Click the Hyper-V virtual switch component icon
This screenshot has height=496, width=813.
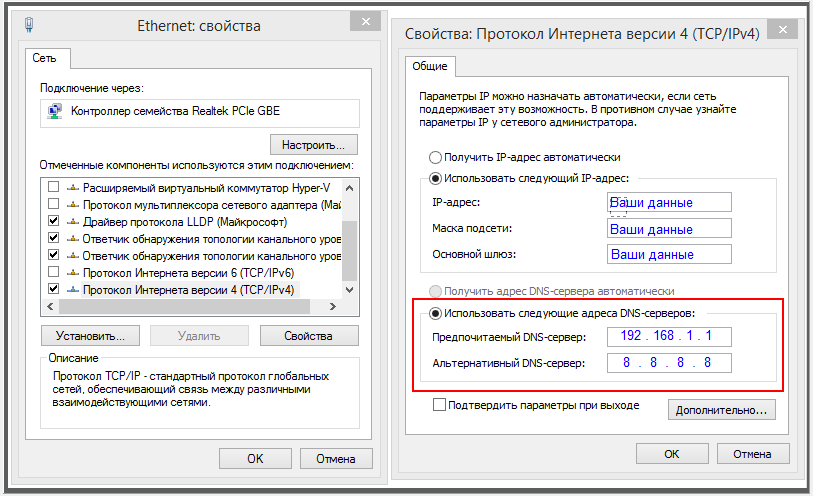point(73,188)
